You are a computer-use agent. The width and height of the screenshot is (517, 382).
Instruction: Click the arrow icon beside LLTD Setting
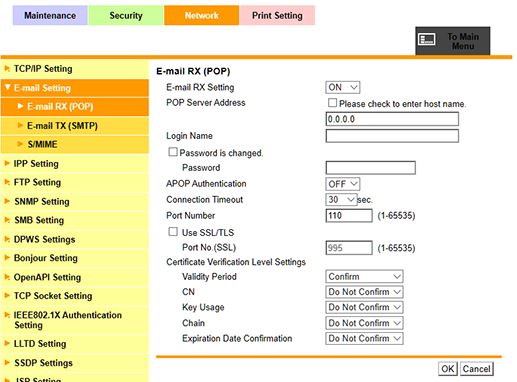point(7,343)
